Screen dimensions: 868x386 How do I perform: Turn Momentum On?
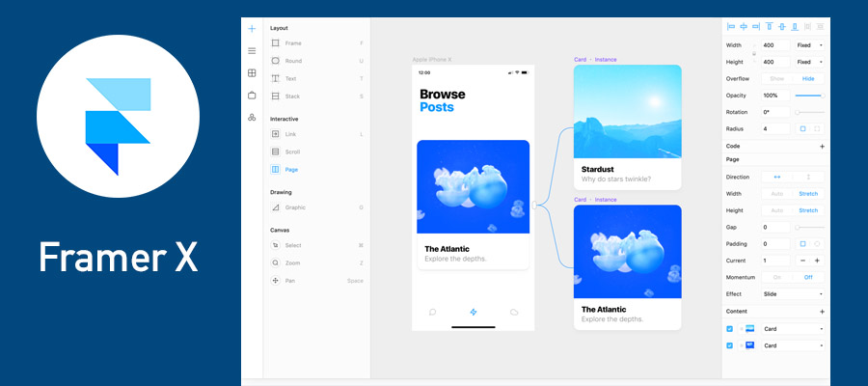tap(776, 278)
